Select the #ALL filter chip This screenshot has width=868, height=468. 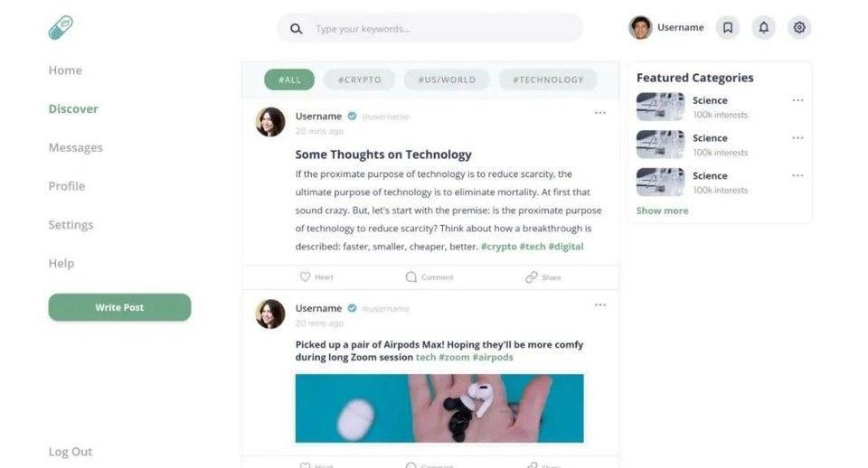289,80
